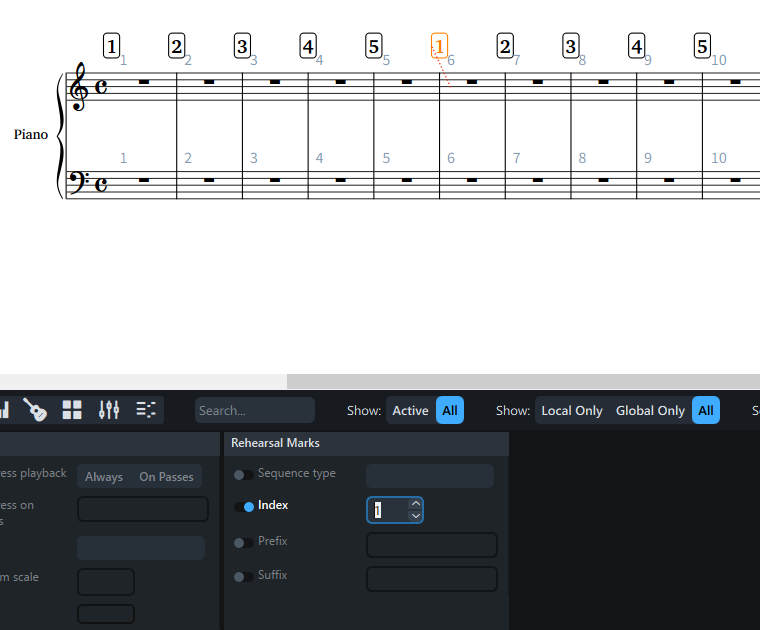Open the Mixer panel sliders icon
760x630 pixels.
[109, 410]
